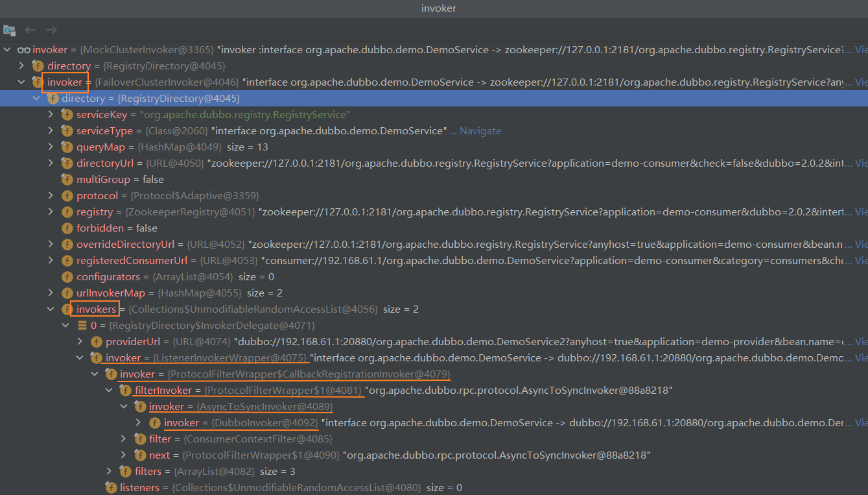The image size is (868, 495).
Task: Collapse element 0 InvokerDelegate@4071
Action: pyautogui.click(x=65, y=326)
